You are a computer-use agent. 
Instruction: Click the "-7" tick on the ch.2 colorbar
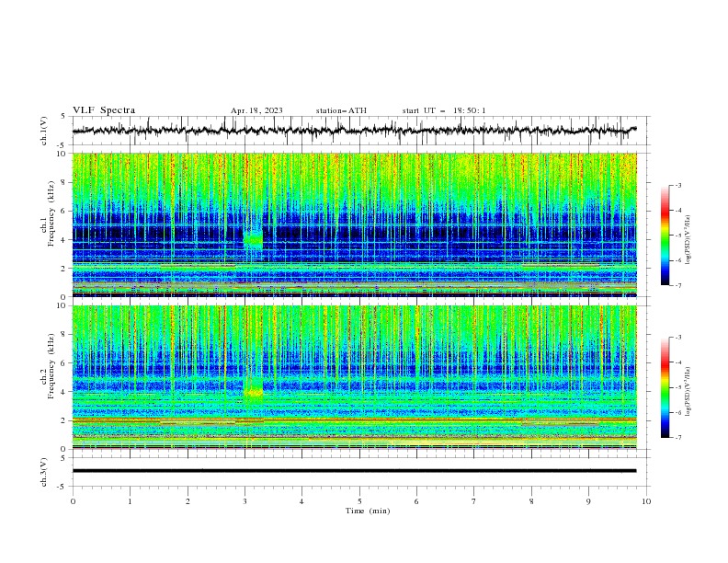(x=678, y=438)
